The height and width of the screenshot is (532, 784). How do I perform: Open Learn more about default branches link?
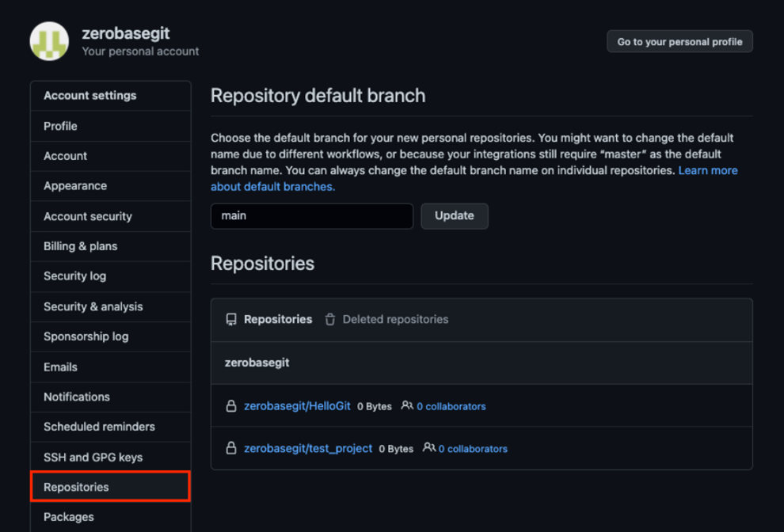pos(708,170)
